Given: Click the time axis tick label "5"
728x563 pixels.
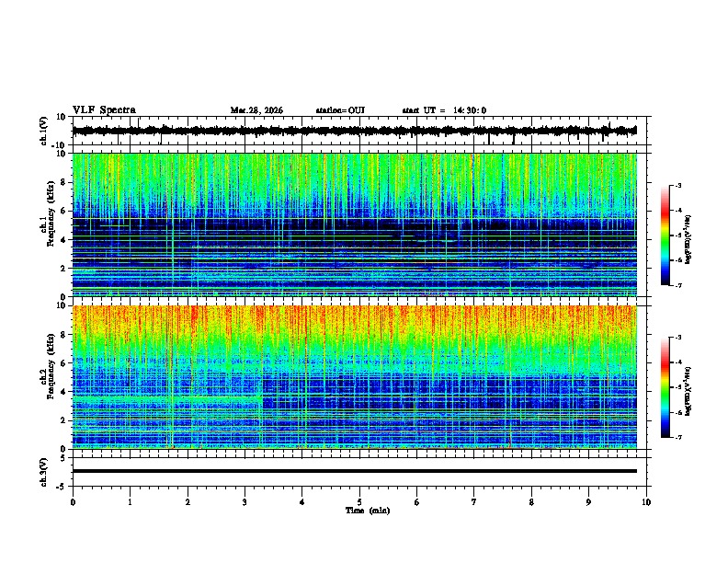Looking at the screenshot, I should (359, 502).
